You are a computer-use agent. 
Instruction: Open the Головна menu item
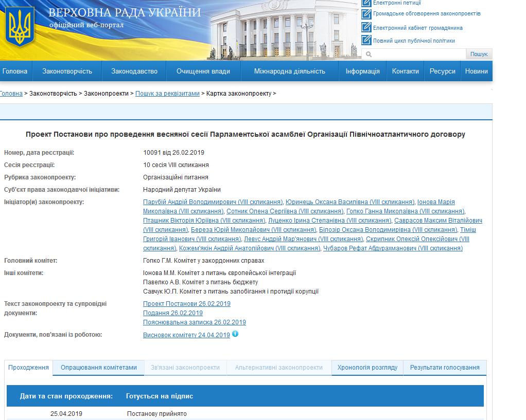click(x=15, y=71)
